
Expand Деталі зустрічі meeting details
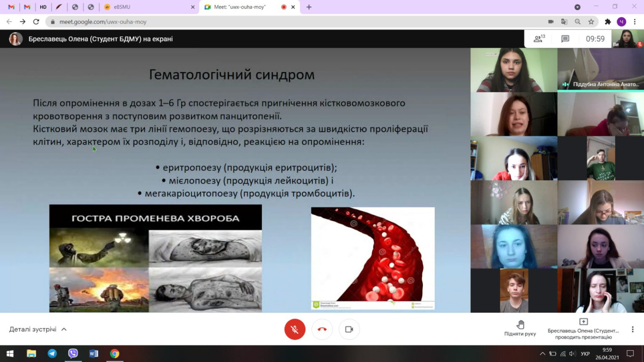pos(38,329)
